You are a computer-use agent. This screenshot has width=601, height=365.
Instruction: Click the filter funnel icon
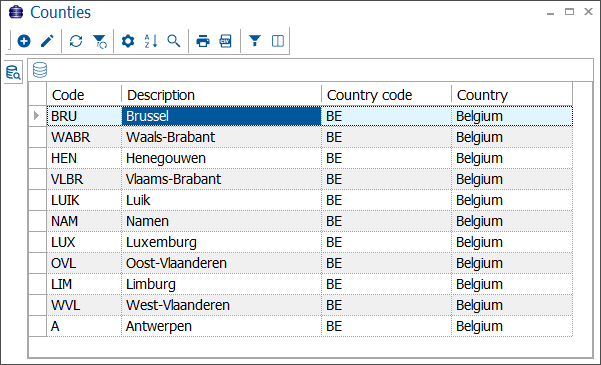(255, 40)
